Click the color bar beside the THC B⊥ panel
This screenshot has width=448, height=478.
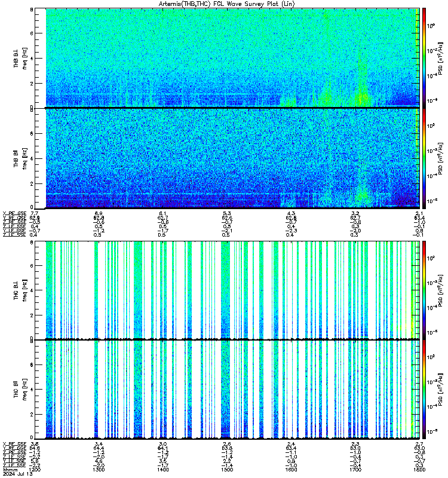pyautogui.click(x=424, y=290)
